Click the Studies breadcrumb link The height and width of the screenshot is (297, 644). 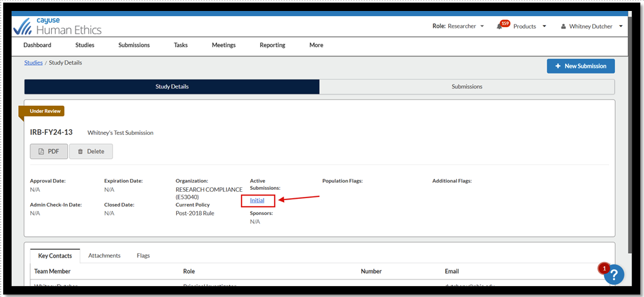34,63
